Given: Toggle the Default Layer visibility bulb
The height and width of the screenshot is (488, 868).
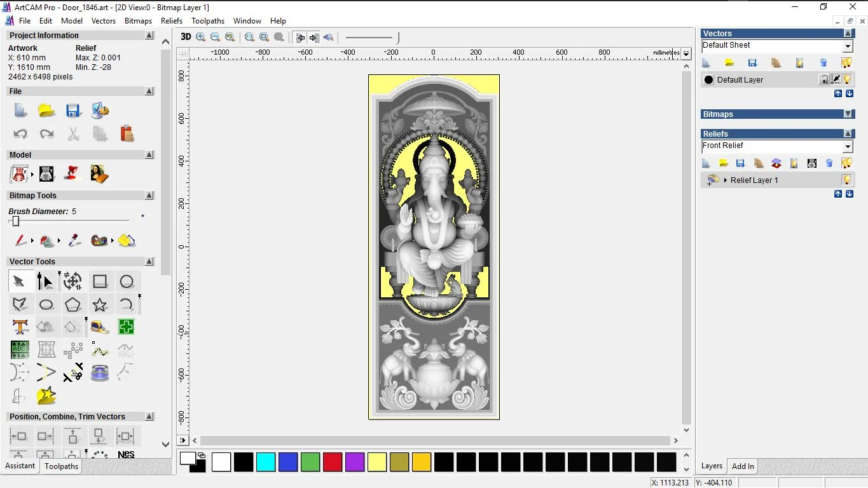Looking at the screenshot, I should pos(846,79).
